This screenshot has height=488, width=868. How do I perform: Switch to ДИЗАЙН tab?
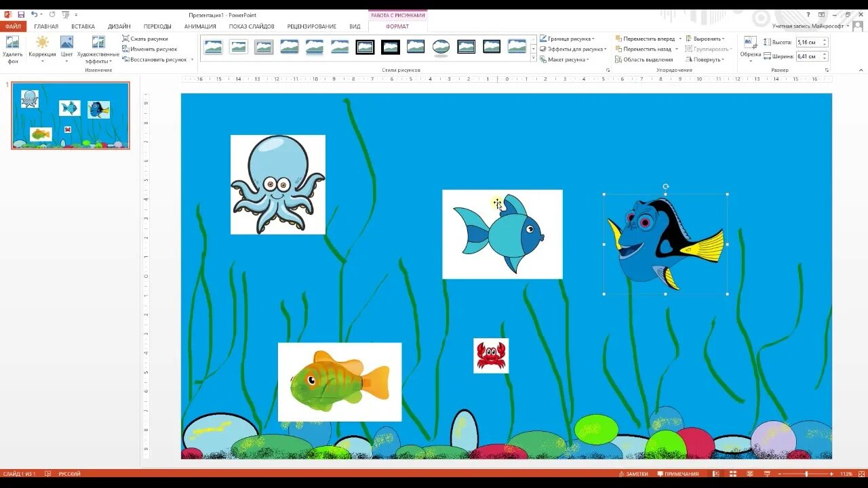tap(119, 26)
